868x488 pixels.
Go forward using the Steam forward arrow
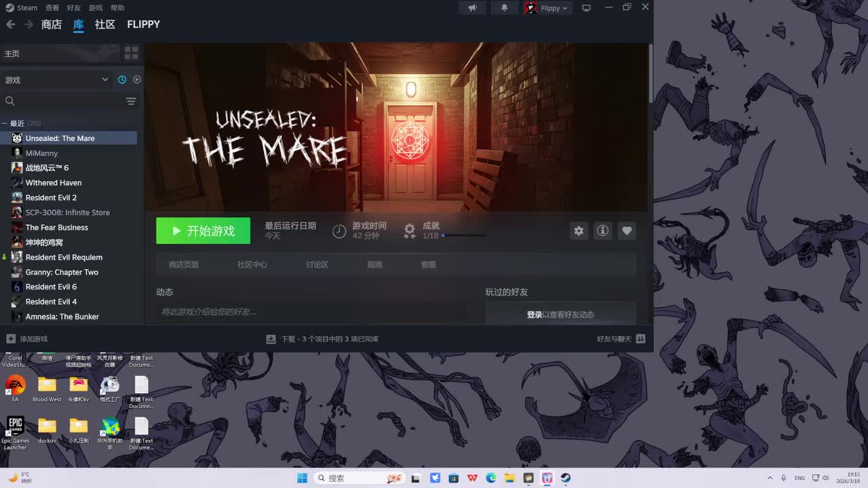pyautogui.click(x=28, y=24)
